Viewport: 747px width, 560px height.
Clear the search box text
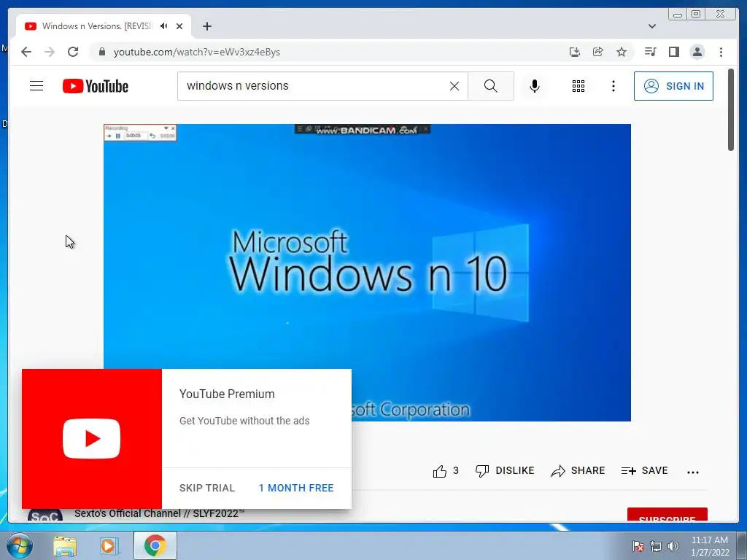click(454, 86)
